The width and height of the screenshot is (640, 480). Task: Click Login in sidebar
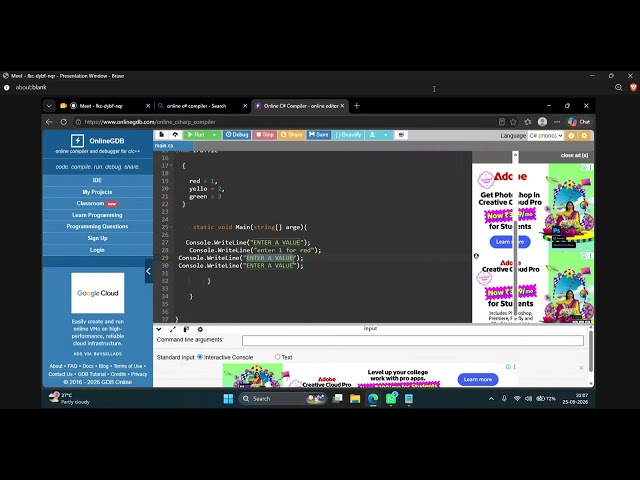(97, 250)
